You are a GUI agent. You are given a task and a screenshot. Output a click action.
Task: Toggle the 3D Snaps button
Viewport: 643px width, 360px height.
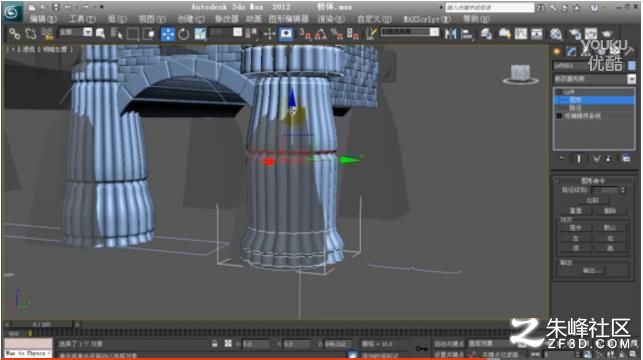[x=305, y=34]
